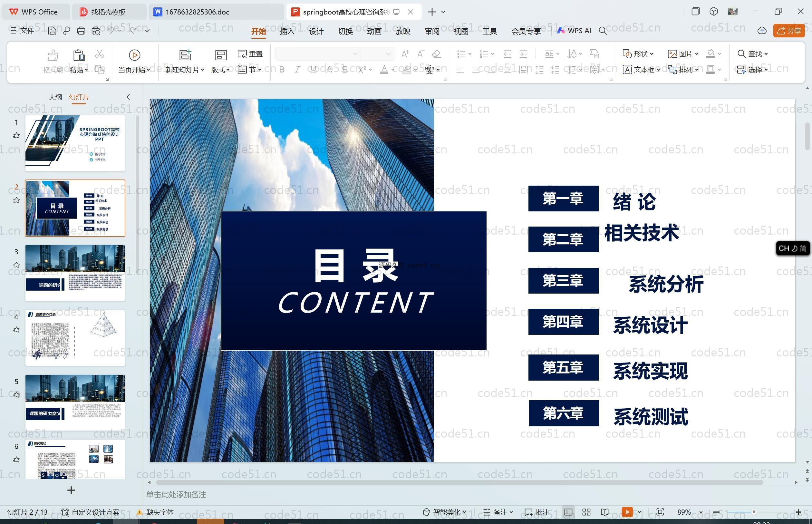Open the Review (审阅) ribbon tab
Viewport: 812px width, 524px height.
(x=432, y=31)
